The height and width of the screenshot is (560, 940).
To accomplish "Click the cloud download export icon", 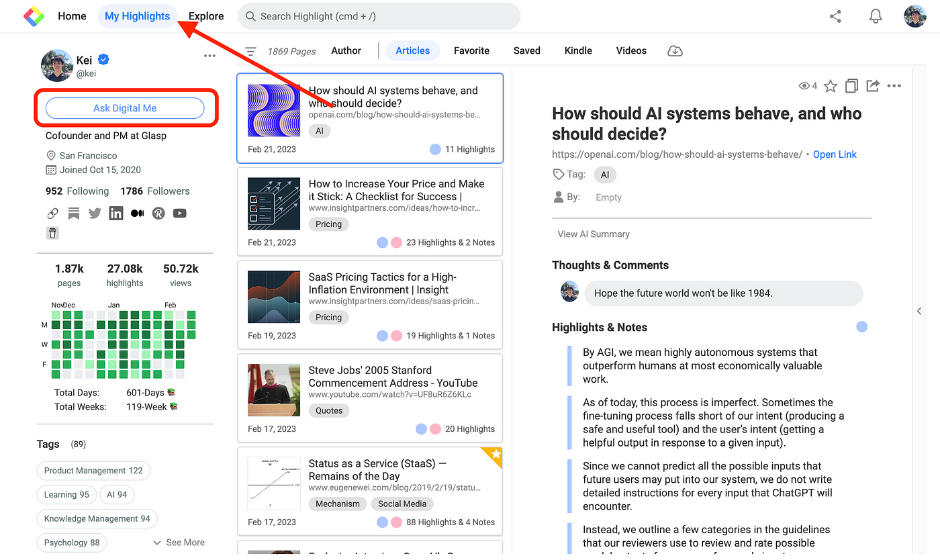I will pos(675,51).
